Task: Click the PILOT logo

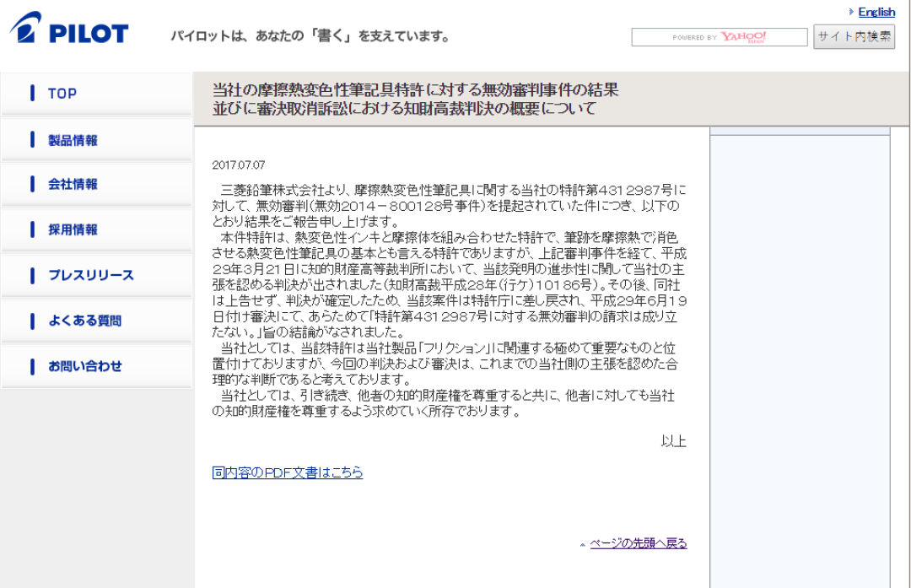Action: click(69, 29)
